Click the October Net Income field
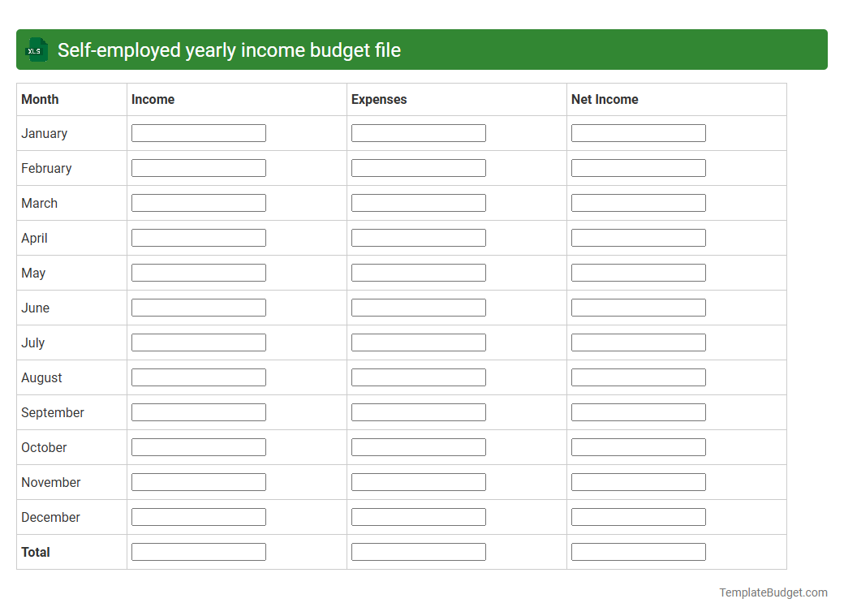 coord(639,446)
